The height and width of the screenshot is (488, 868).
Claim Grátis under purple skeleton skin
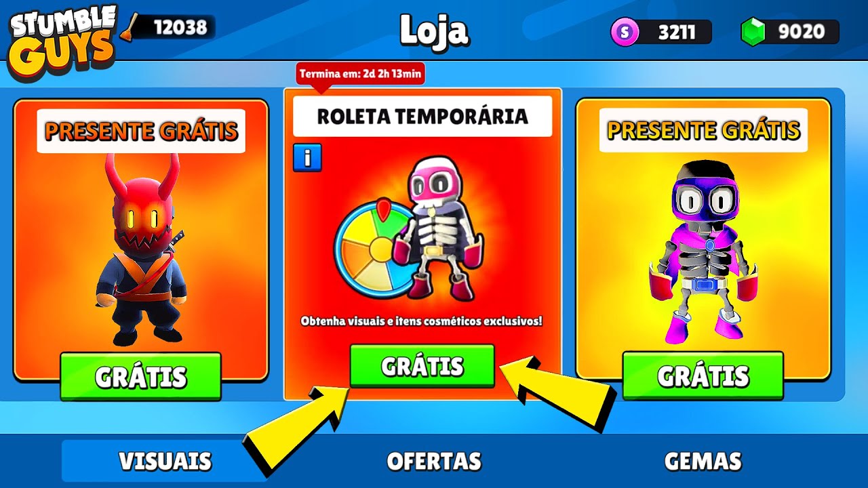[x=703, y=375]
